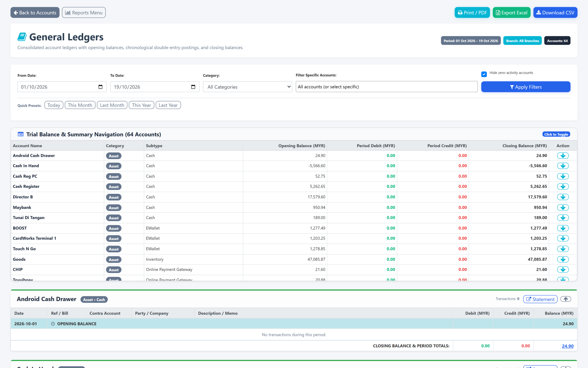Click the From Date input field

62,87
